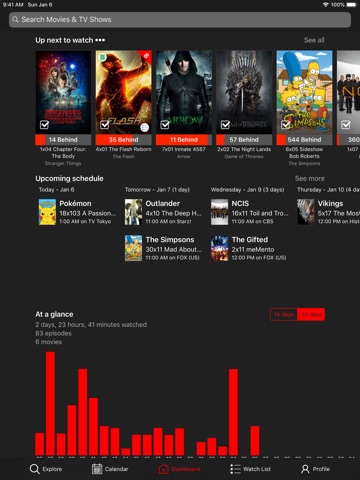This screenshot has height=480, width=360.
Task: Click the Outlander title in schedule
Action: [163, 204]
